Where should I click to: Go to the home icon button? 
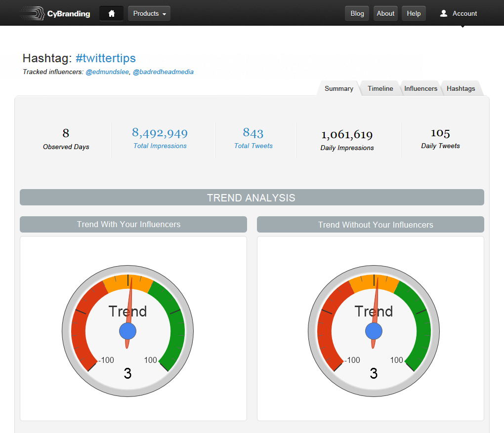[x=111, y=13]
